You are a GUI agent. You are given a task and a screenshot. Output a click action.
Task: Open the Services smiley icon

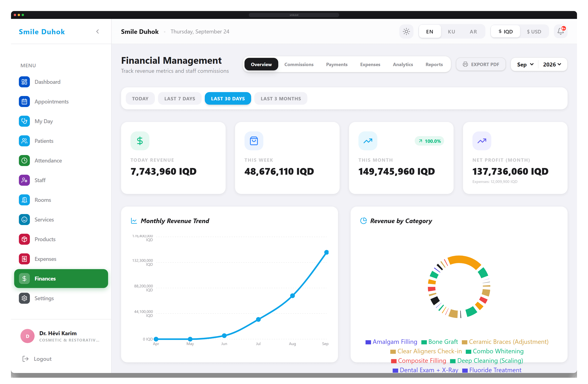(x=24, y=220)
